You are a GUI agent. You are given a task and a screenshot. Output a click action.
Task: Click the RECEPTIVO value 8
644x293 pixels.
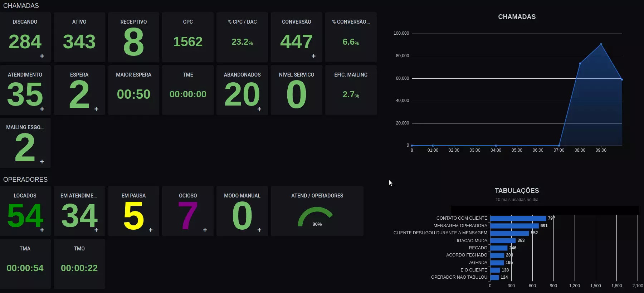pyautogui.click(x=133, y=42)
